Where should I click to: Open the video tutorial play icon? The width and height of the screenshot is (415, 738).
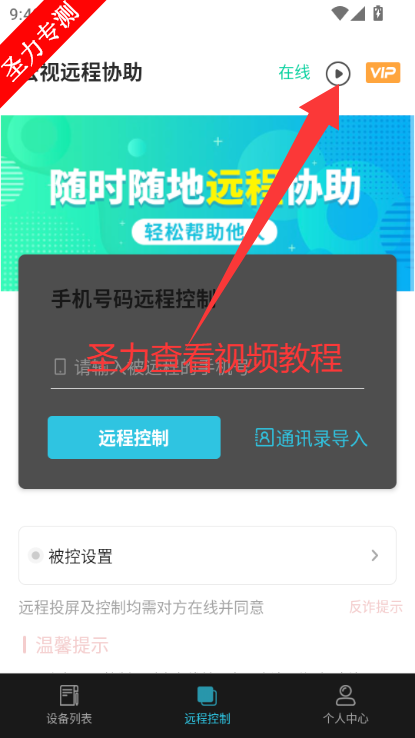click(338, 74)
